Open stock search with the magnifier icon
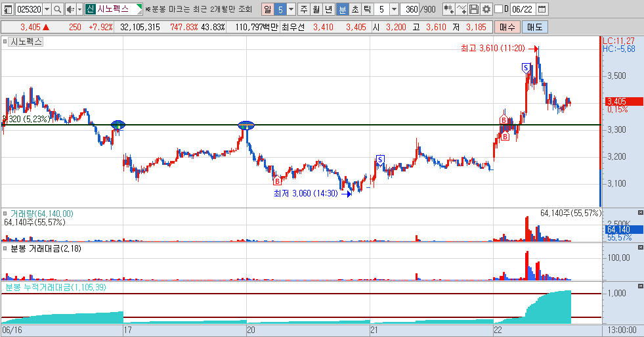The width and height of the screenshot is (644, 337). (58, 9)
